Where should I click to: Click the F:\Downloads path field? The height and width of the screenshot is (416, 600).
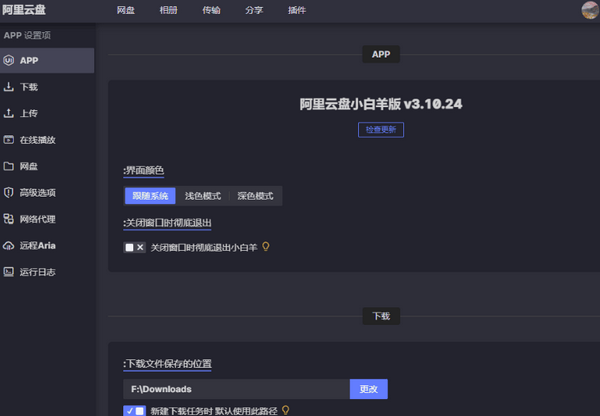click(236, 389)
